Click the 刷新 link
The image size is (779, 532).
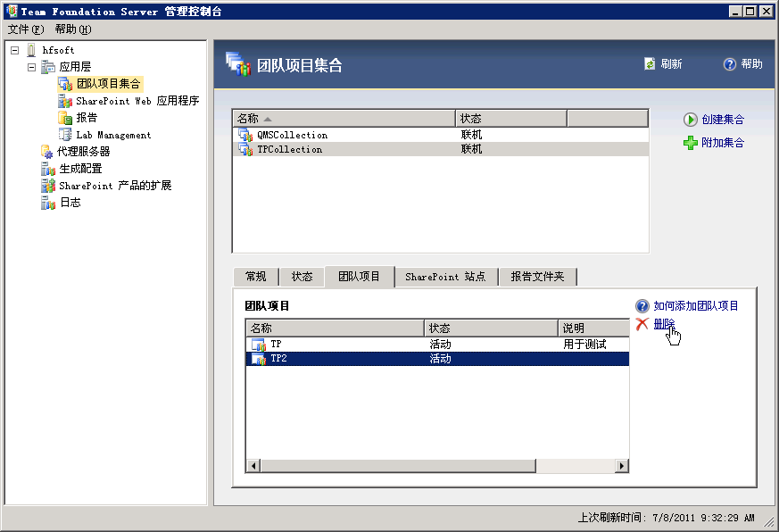pyautogui.click(x=671, y=64)
